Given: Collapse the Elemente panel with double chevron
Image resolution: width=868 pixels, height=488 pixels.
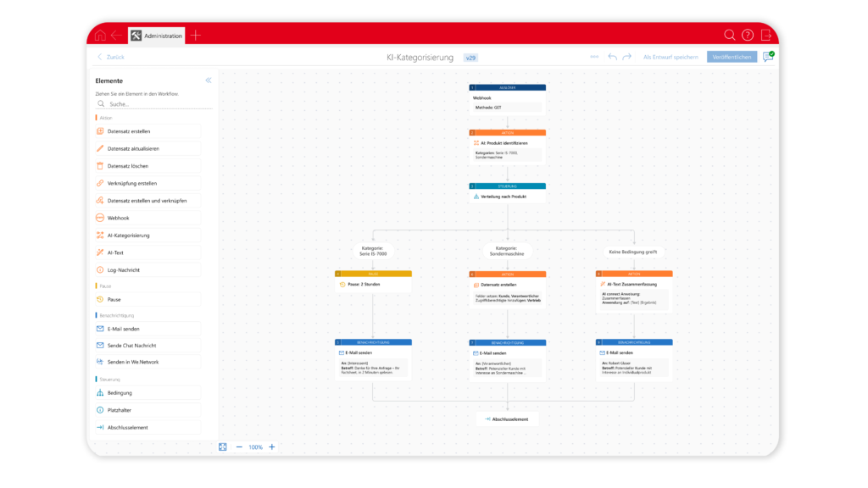Looking at the screenshot, I should click(209, 80).
